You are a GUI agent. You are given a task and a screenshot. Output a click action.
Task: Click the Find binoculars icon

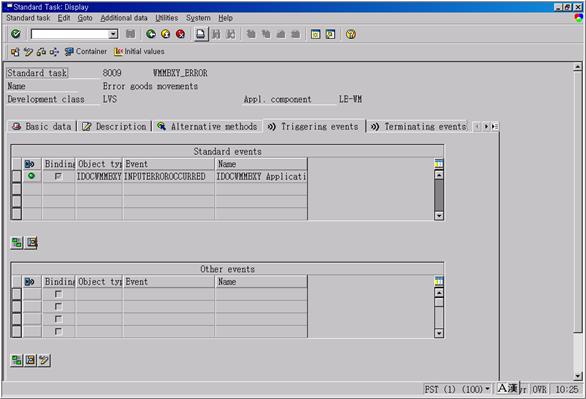click(216, 34)
